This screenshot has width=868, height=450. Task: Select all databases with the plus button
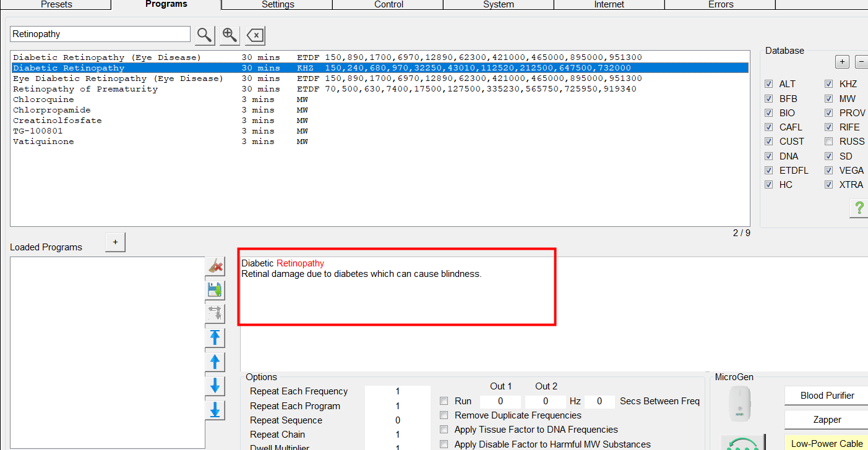[x=842, y=62]
